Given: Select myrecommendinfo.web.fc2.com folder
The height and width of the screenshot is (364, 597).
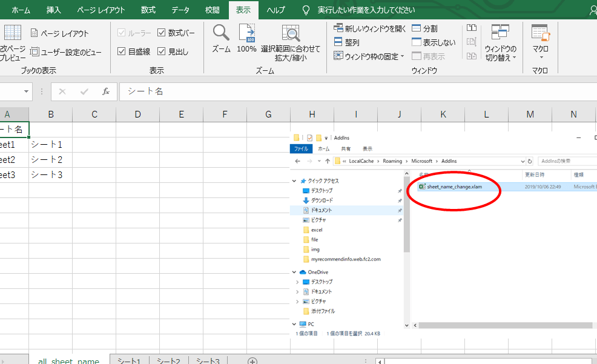Looking at the screenshot, I should (x=346, y=259).
